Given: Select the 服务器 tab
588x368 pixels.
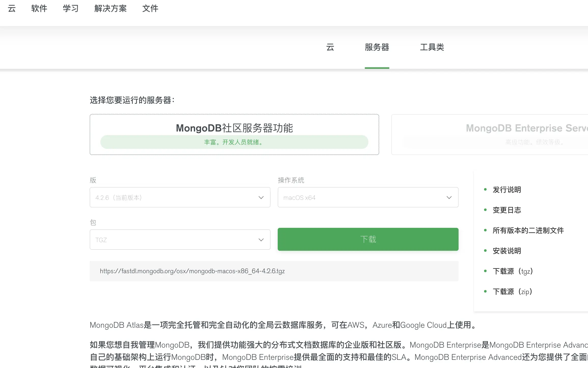Looking at the screenshot, I should [377, 47].
